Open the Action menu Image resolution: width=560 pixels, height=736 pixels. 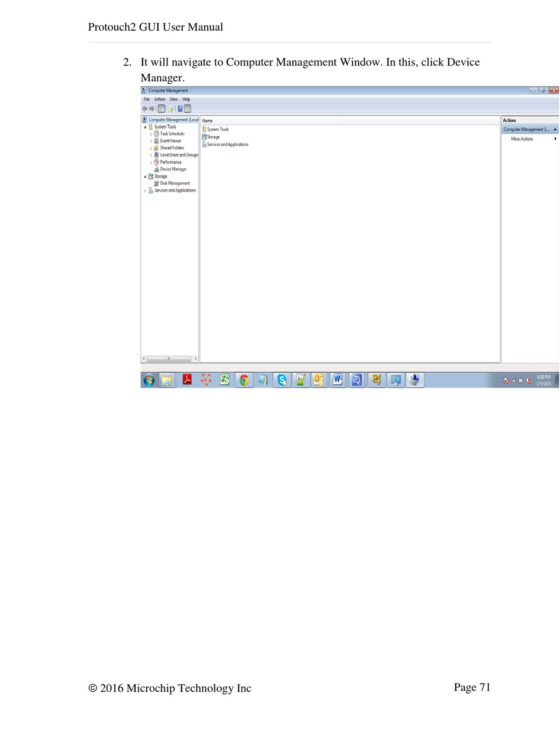point(160,99)
